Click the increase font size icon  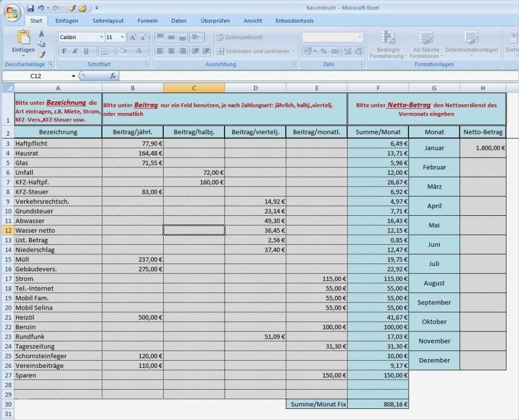click(x=132, y=36)
